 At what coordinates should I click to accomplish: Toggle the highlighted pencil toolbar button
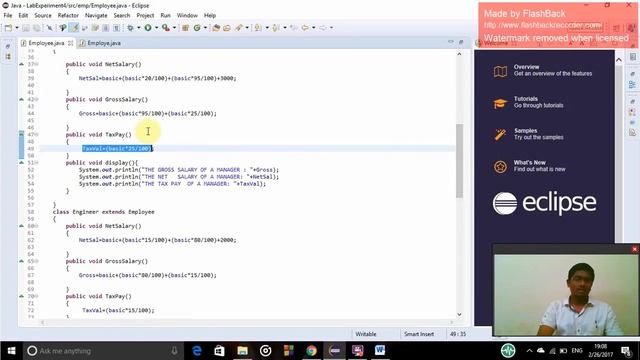pyautogui.click(x=74, y=28)
